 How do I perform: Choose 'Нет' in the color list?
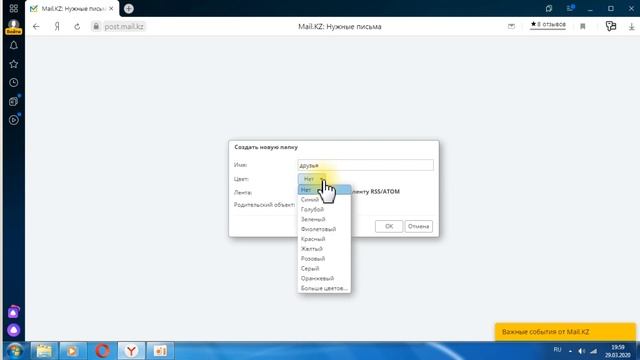pyautogui.click(x=324, y=190)
